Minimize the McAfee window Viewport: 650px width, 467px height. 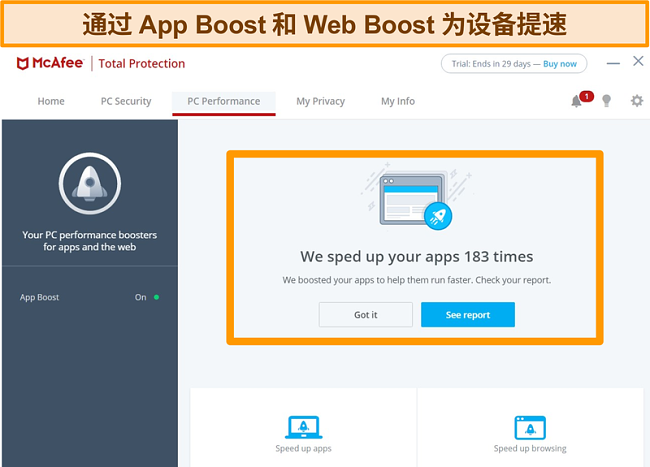613,63
